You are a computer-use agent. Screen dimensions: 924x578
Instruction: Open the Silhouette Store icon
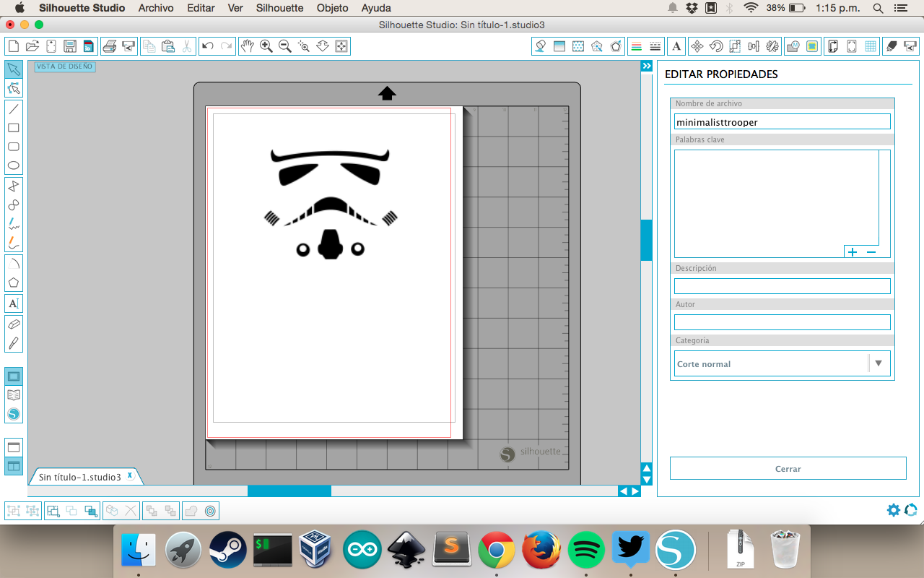pyautogui.click(x=14, y=414)
